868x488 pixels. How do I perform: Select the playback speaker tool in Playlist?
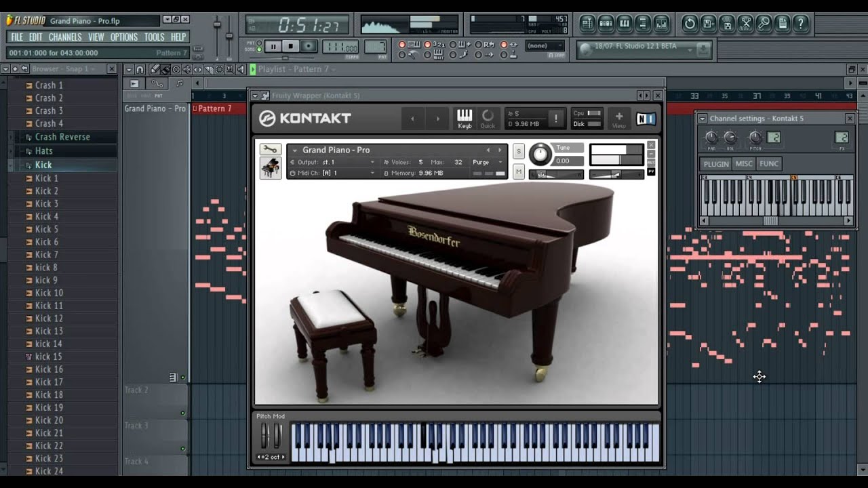pos(241,69)
